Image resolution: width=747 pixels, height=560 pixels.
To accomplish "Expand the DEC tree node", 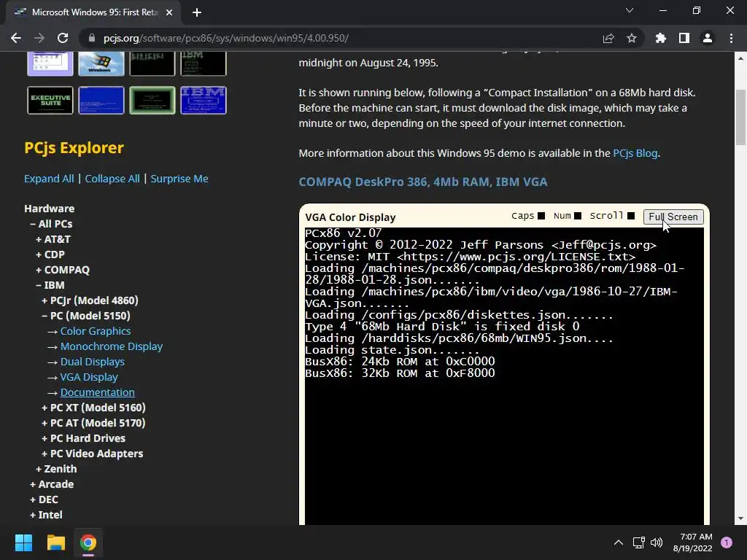I will (44, 499).
